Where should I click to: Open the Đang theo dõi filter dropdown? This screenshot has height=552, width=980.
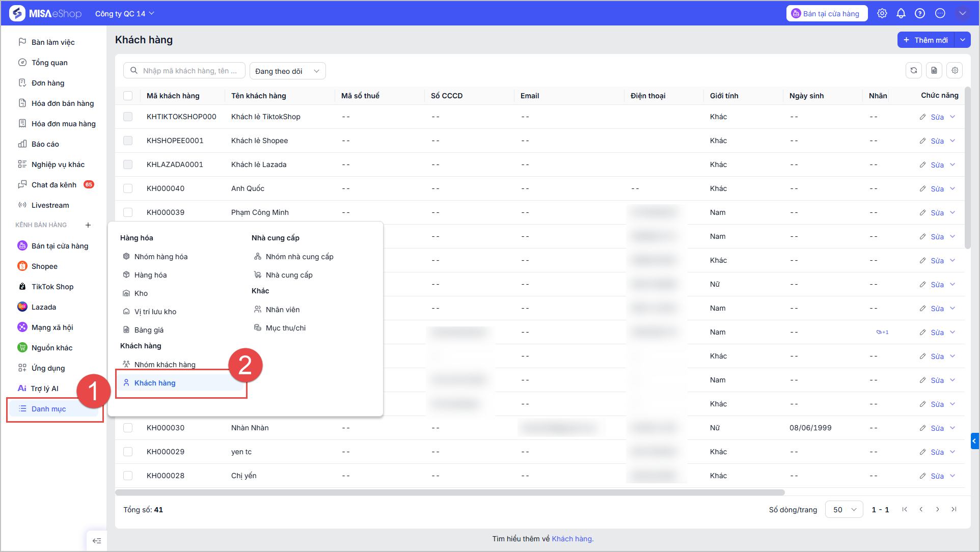pos(288,71)
